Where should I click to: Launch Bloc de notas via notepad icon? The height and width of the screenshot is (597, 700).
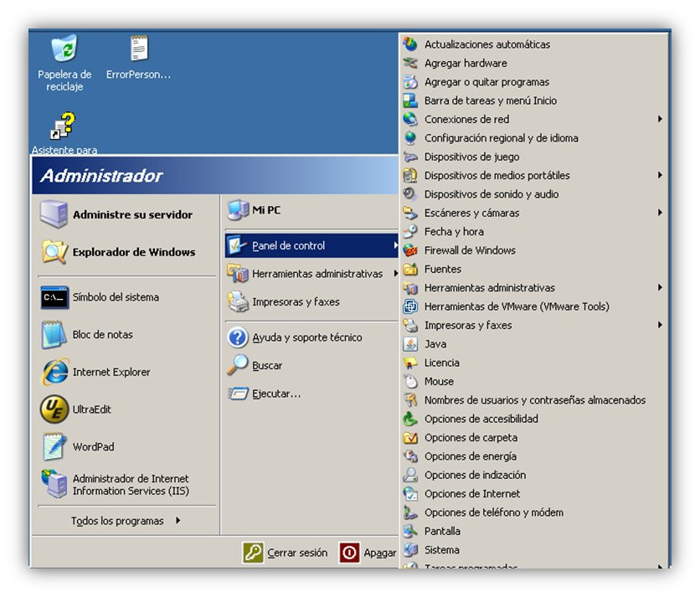[54, 334]
